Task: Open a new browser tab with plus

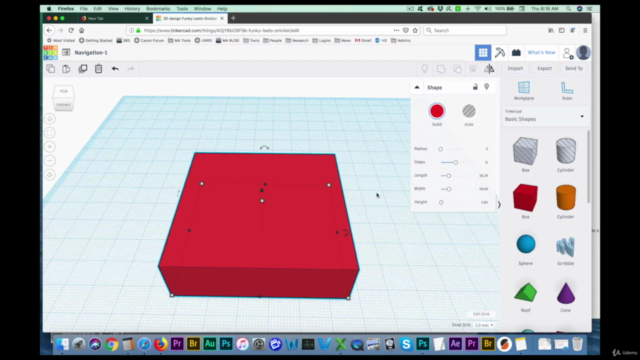Action: [233, 18]
